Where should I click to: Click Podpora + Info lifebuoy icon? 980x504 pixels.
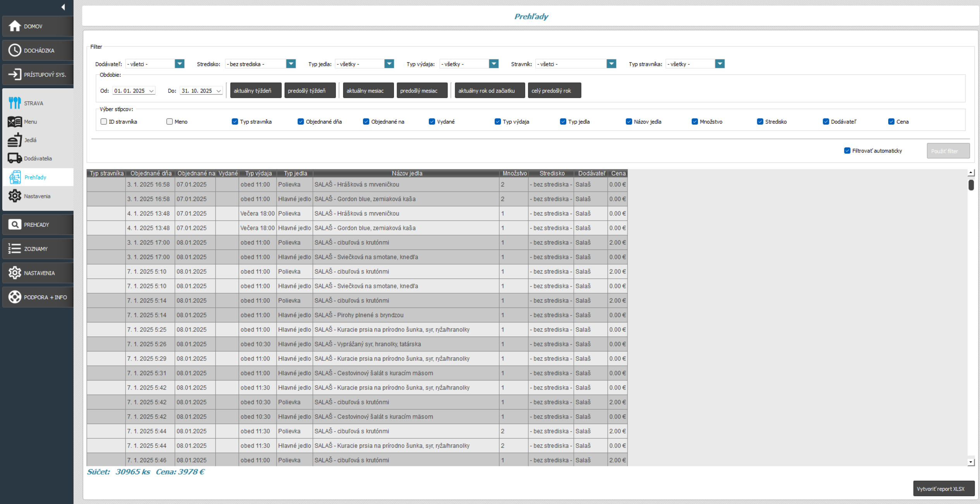(x=15, y=297)
